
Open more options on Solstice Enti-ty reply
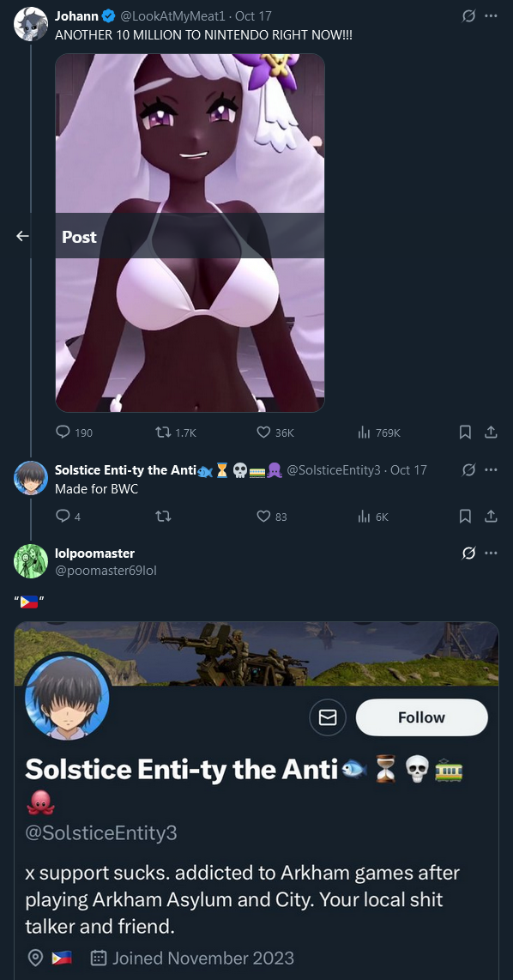(492, 469)
